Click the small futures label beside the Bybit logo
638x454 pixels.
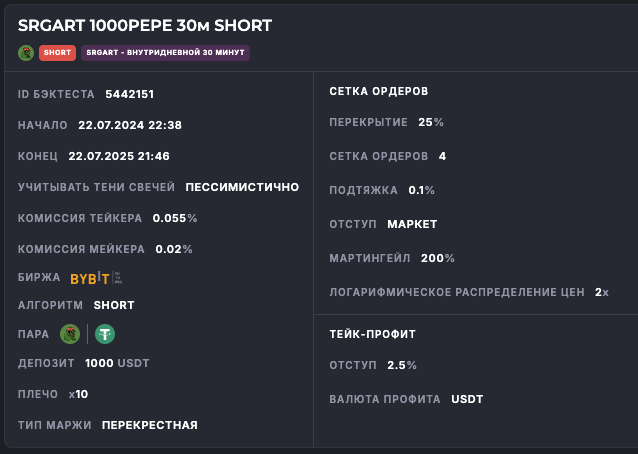click(x=118, y=277)
